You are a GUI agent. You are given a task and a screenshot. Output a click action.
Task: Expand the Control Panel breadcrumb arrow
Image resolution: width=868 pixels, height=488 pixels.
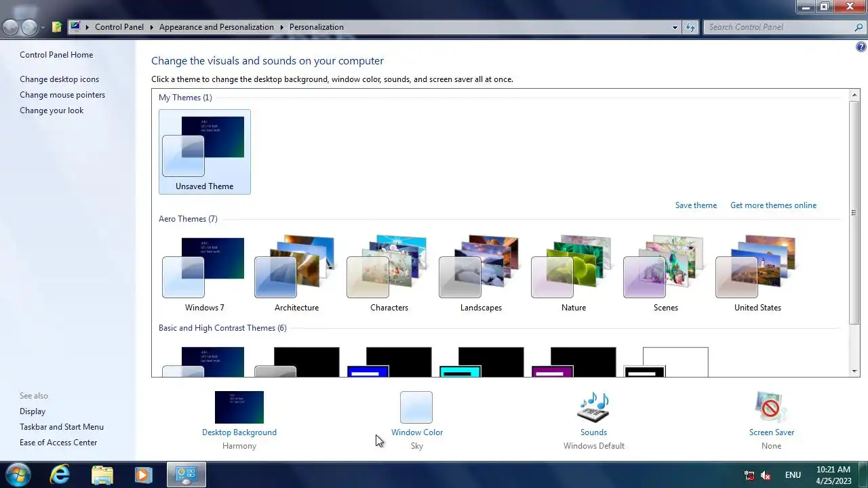tap(152, 27)
